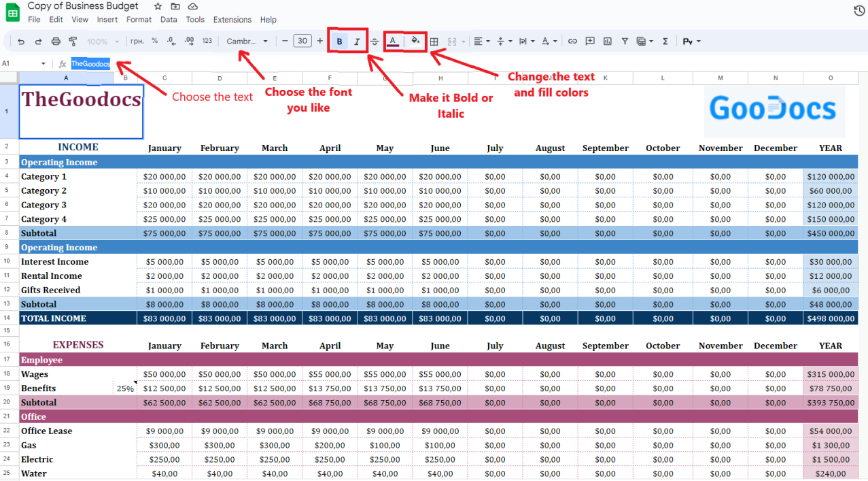
Task: Open the table views dropdown
Action: [x=644, y=42]
